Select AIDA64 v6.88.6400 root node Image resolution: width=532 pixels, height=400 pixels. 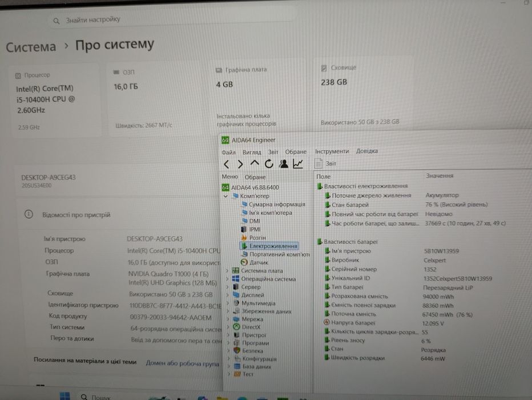coord(251,187)
